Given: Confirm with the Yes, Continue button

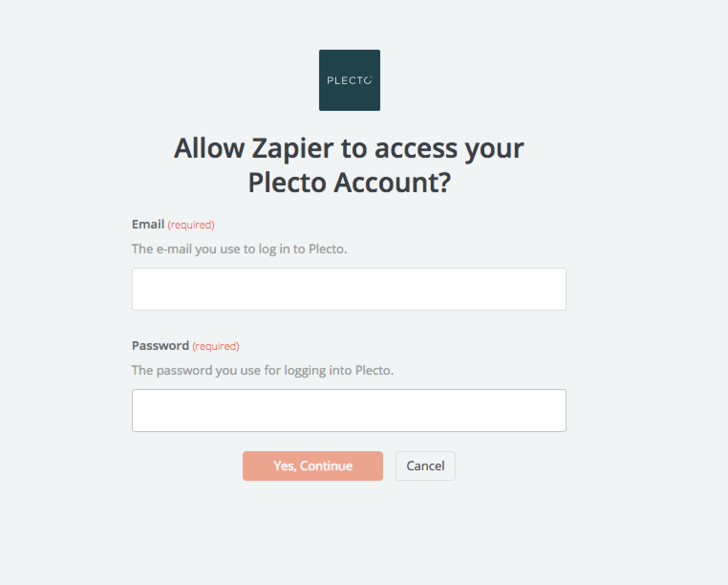Looking at the screenshot, I should click(x=313, y=466).
